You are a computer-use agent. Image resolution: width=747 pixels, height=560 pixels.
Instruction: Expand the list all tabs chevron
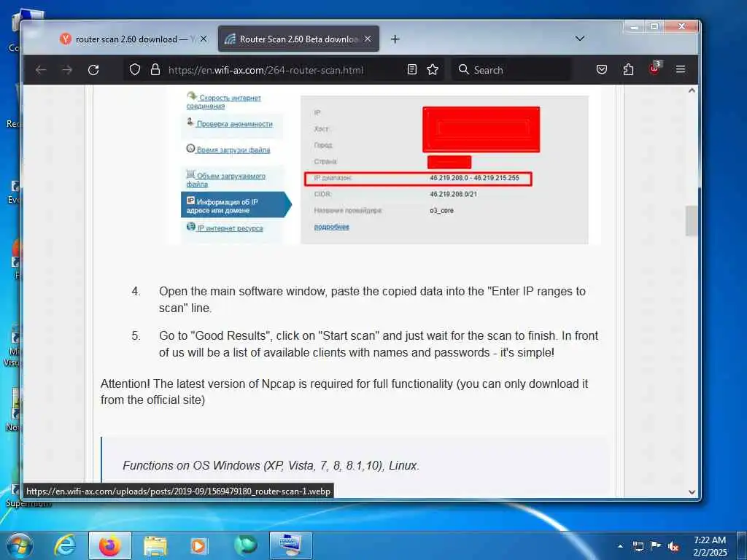(580, 39)
